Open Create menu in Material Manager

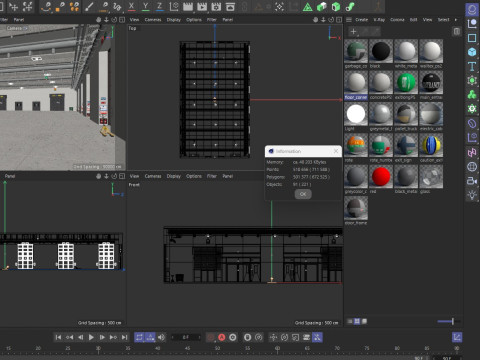pos(361,20)
